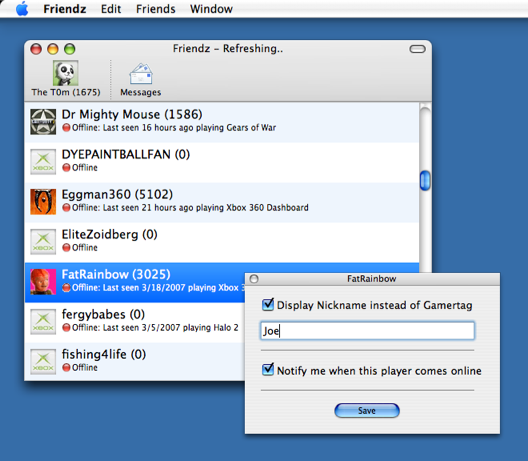Click FatRainbow's red-haired avatar picture
The height and width of the screenshot is (461, 528).
point(43,282)
